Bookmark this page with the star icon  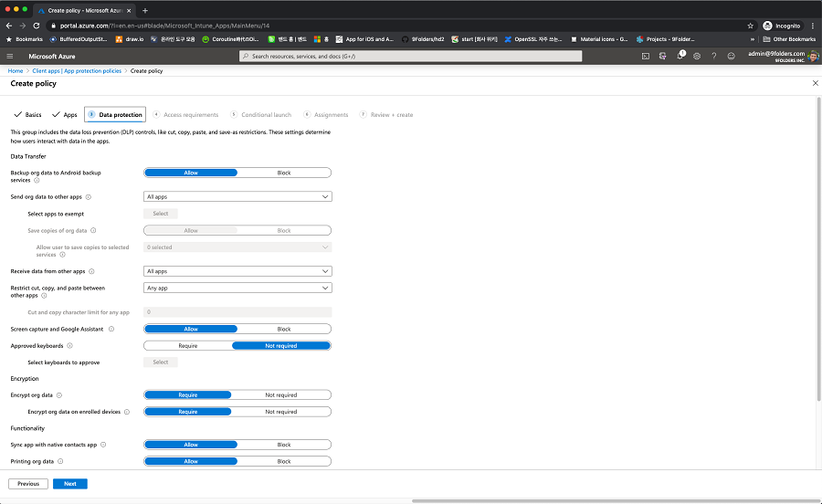[750, 26]
